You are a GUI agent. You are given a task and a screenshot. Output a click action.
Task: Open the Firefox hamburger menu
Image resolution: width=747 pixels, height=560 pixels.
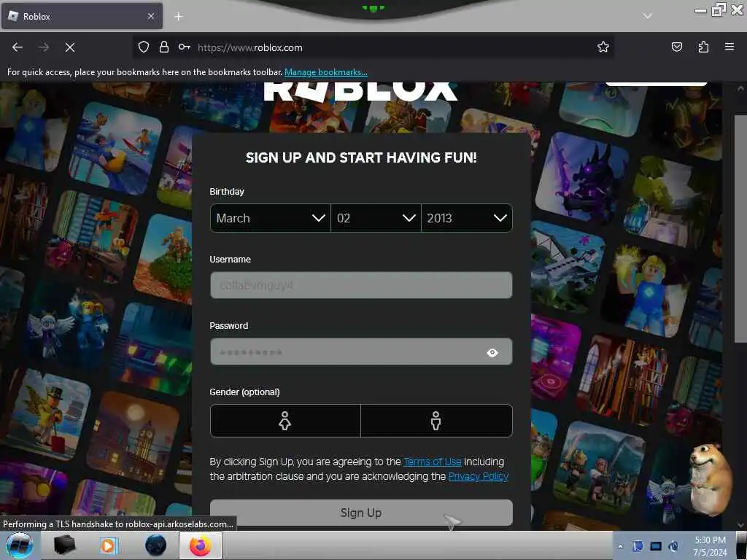coord(729,47)
